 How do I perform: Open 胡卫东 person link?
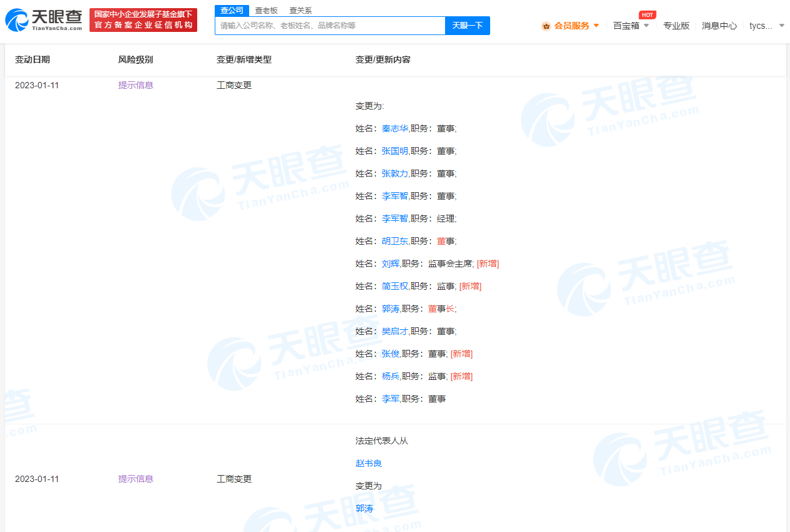[x=395, y=241]
